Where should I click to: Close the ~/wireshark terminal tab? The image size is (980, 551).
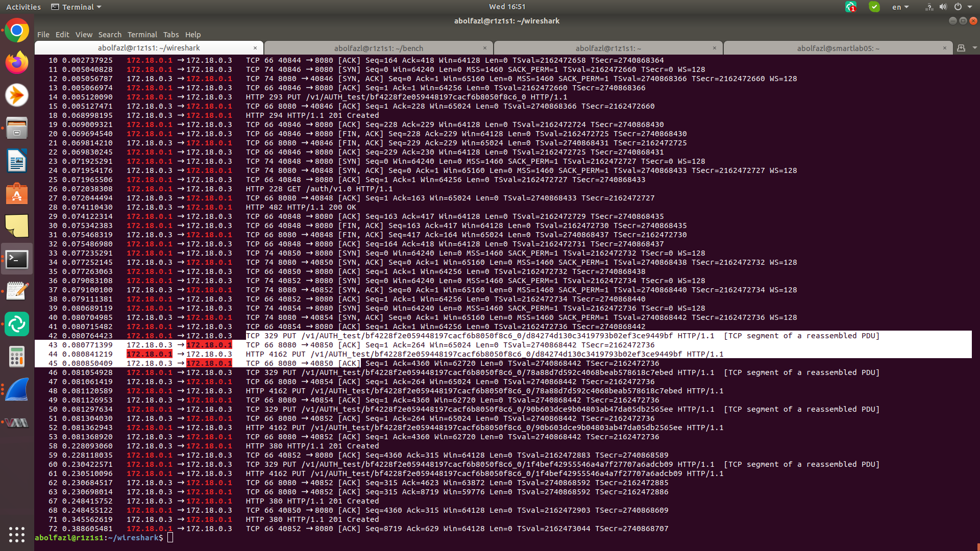point(255,48)
